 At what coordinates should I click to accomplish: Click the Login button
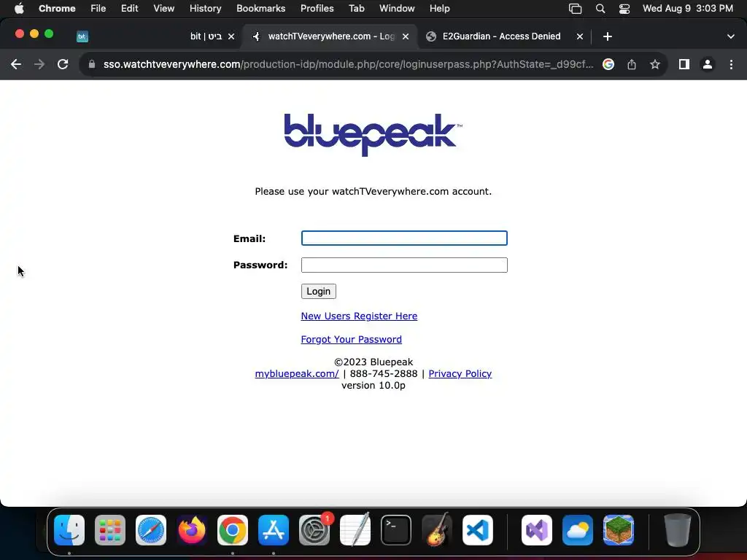click(319, 292)
